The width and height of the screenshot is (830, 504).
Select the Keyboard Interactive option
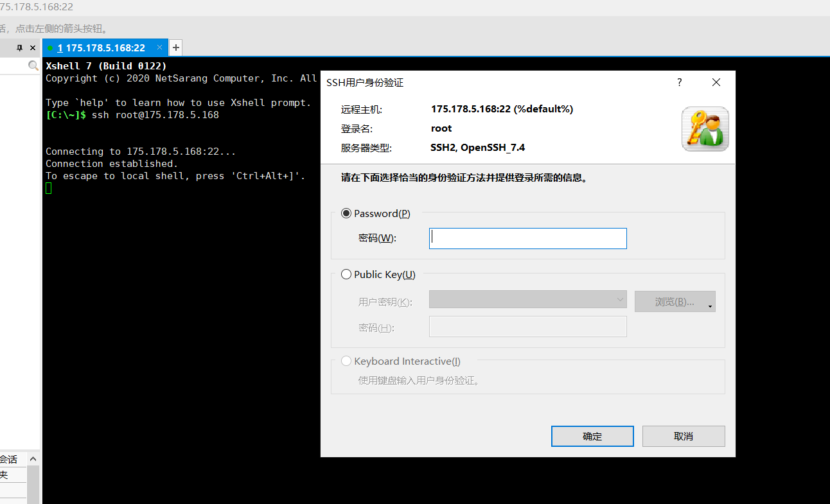coord(346,361)
